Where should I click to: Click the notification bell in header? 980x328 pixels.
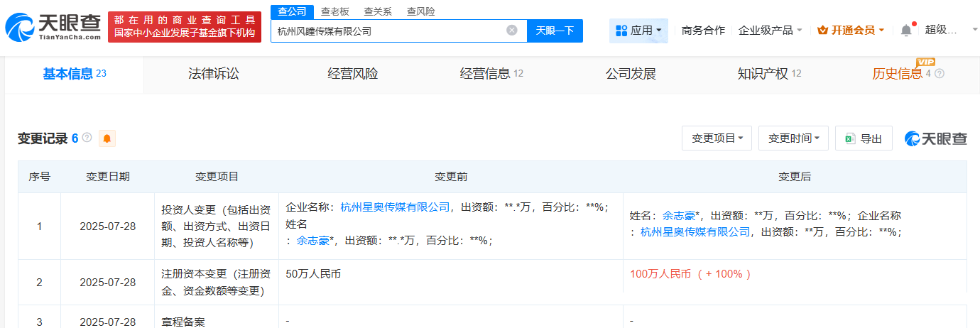point(905,31)
